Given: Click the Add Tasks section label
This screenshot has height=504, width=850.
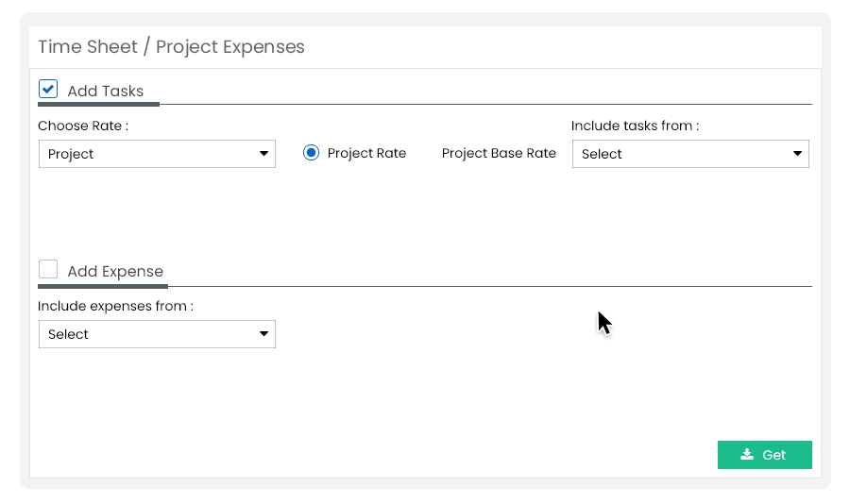Looking at the screenshot, I should [x=106, y=92].
